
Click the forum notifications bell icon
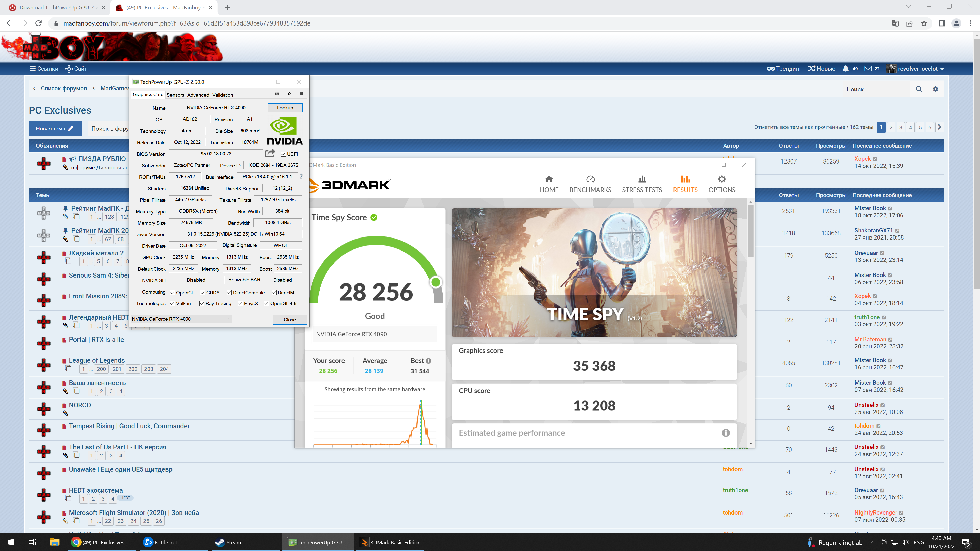tap(845, 68)
